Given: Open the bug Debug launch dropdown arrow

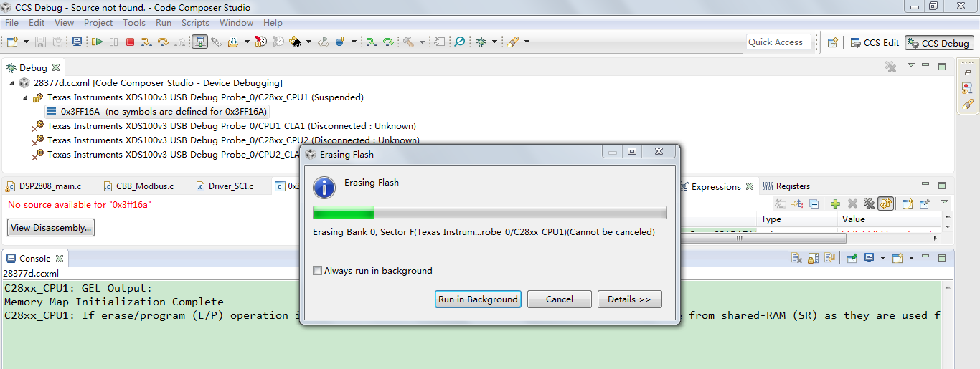Looking at the screenshot, I should [x=494, y=42].
